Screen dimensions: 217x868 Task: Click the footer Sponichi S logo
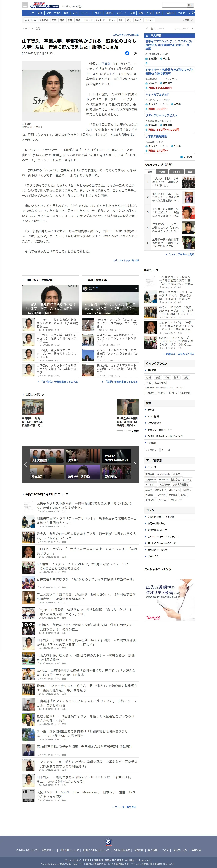point(108,842)
